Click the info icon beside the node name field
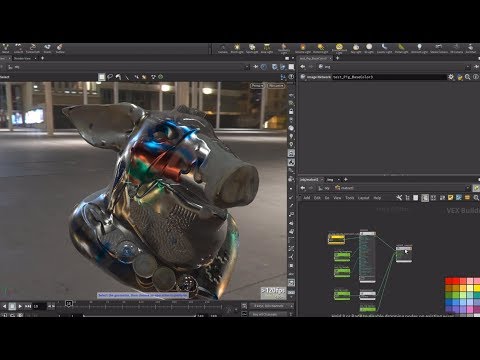This screenshot has height=360, width=480. click(476, 77)
